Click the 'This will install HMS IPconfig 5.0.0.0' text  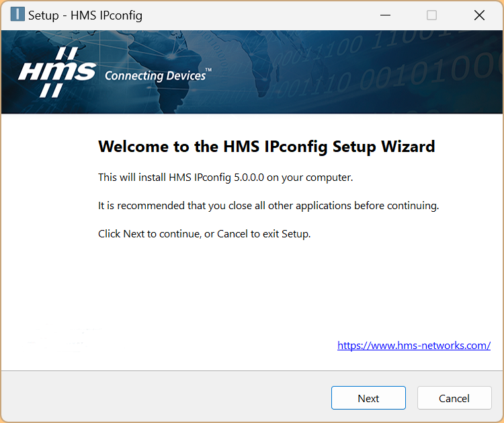[x=225, y=178]
